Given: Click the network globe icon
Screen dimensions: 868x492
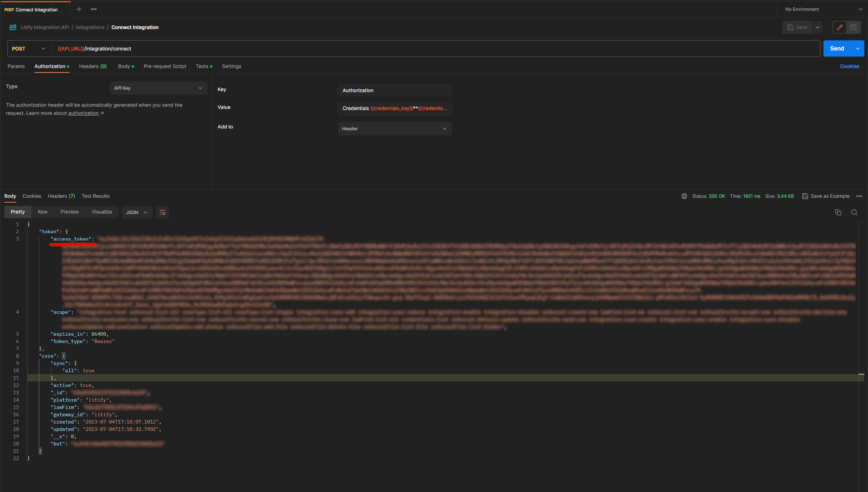Looking at the screenshot, I should [x=684, y=196].
